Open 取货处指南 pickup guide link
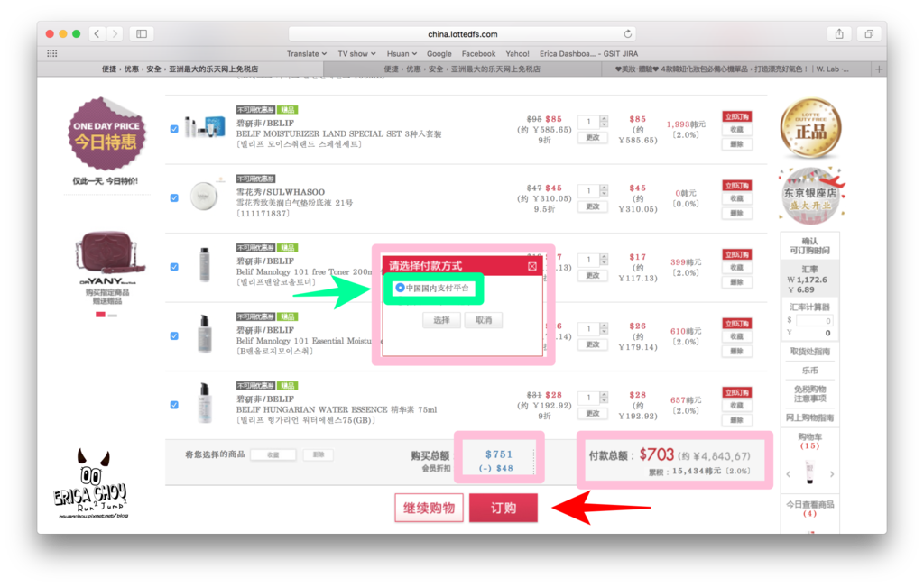Screen dimensions: 924x587 pos(810,352)
